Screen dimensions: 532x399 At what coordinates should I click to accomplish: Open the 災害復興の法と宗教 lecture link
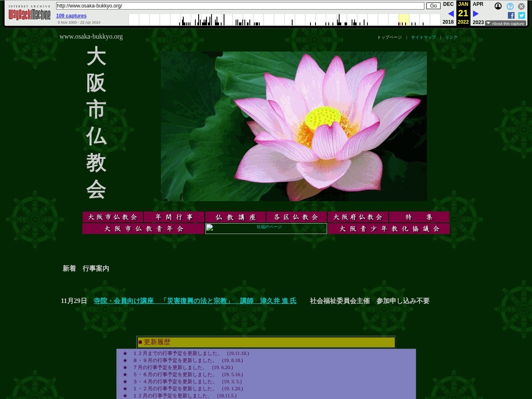[x=195, y=301]
